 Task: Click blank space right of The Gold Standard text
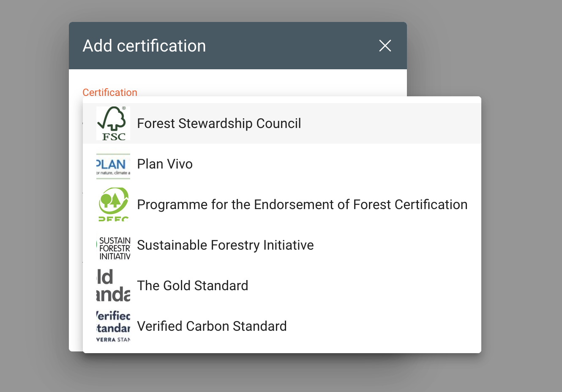coord(359,286)
